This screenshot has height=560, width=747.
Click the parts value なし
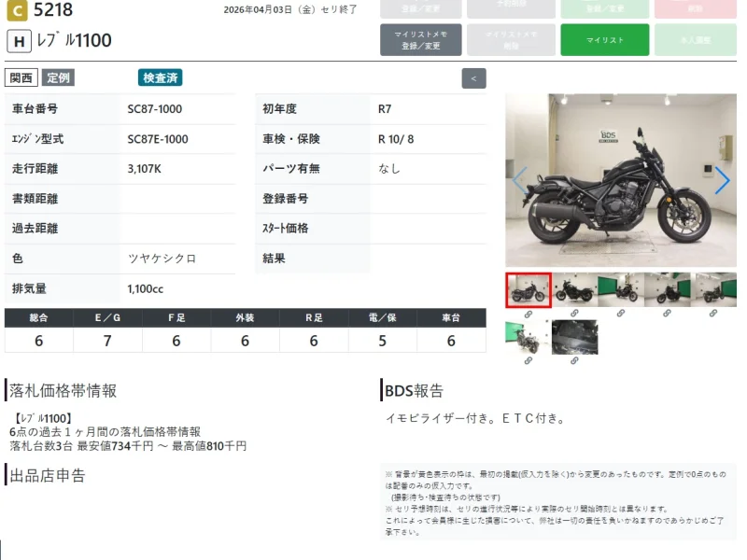(389, 169)
